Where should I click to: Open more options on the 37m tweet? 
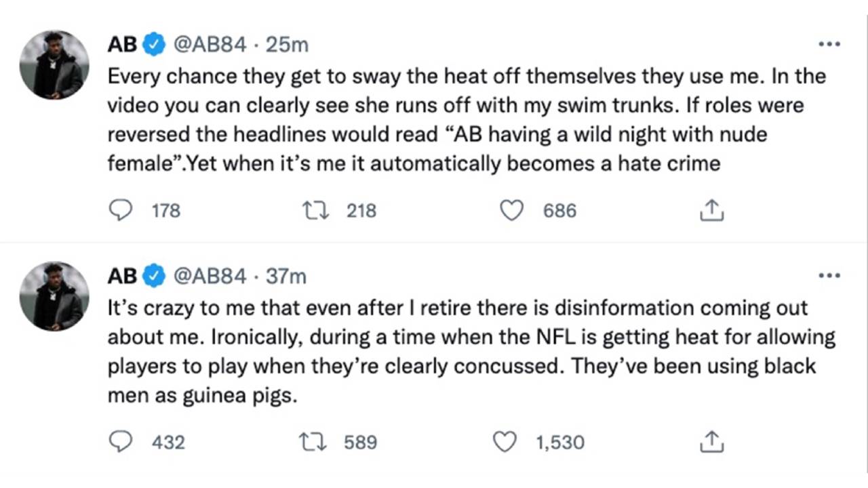click(x=829, y=276)
